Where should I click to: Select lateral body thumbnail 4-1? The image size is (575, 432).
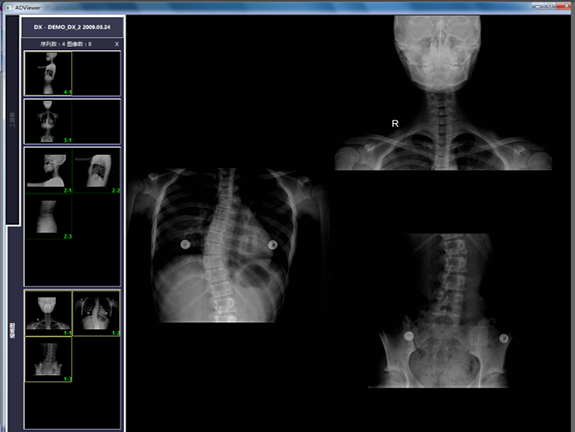pos(48,73)
